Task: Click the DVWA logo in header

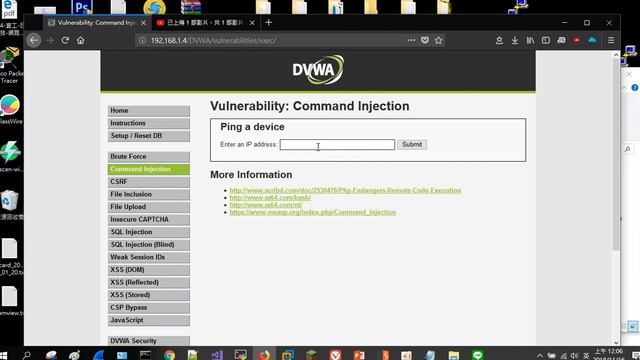Action: coord(318,70)
